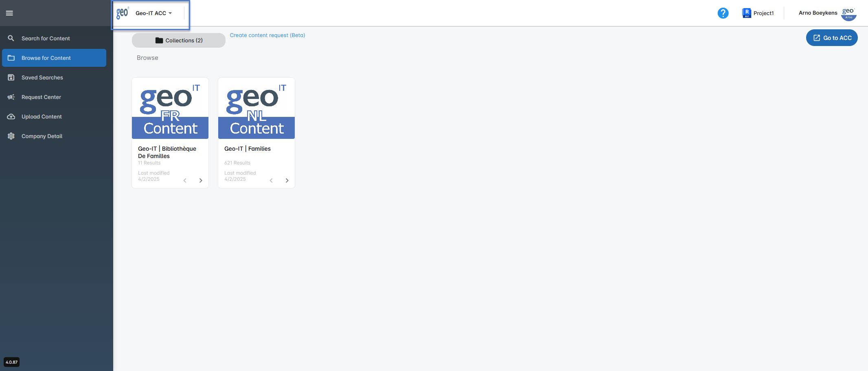Viewport: 868px width, 371px height.
Task: Open the Request Center menu item
Action: [x=54, y=97]
